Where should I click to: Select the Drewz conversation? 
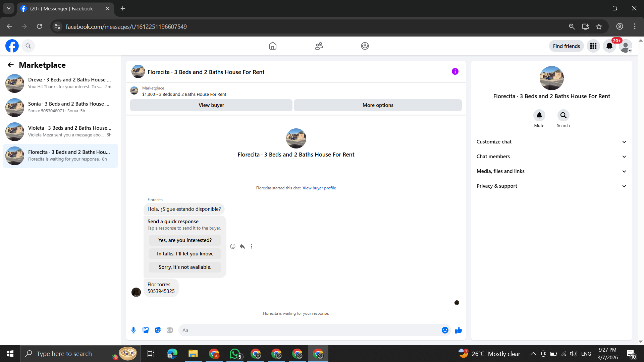click(60, 83)
